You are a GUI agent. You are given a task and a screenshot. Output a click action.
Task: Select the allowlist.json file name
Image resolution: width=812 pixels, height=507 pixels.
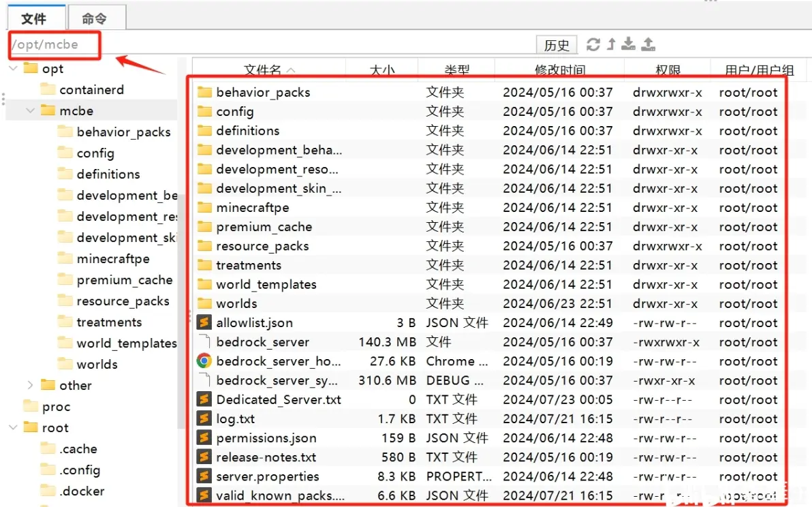click(x=254, y=322)
